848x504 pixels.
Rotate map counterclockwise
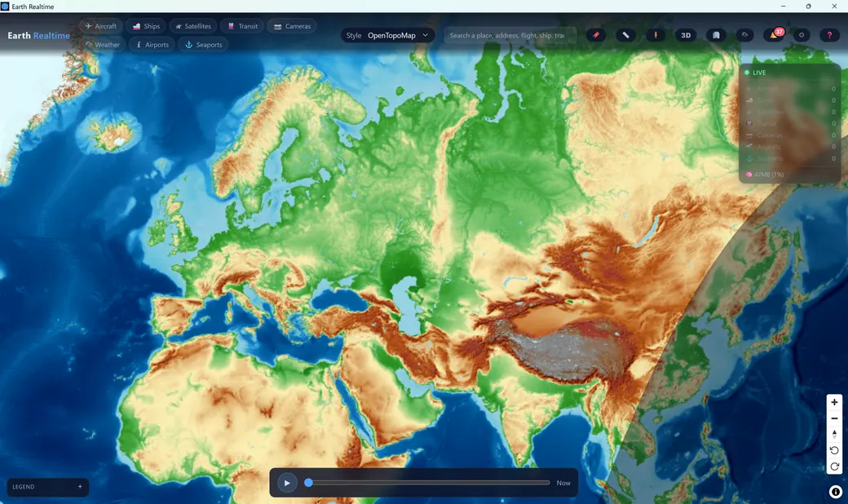tap(834, 450)
